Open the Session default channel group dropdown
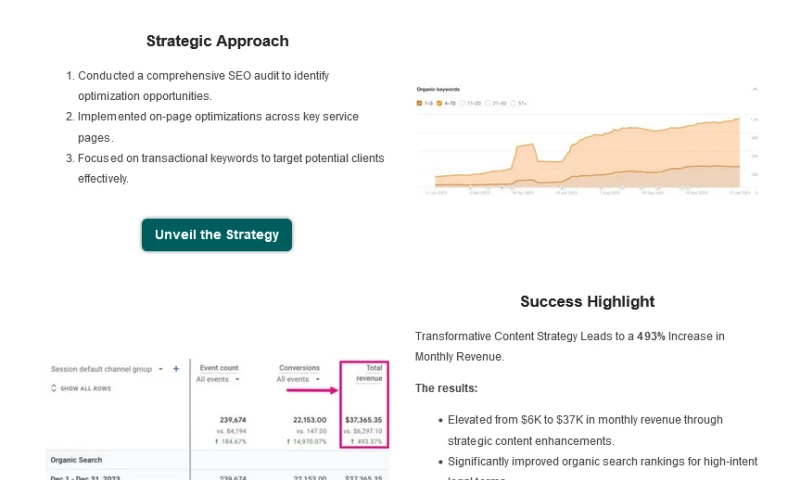Viewport: 800px width, 480px height. click(160, 369)
